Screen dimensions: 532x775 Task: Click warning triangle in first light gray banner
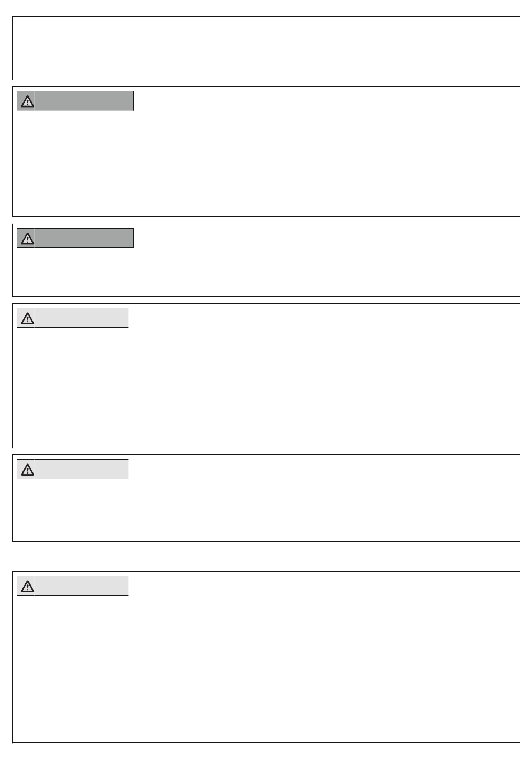(27, 318)
